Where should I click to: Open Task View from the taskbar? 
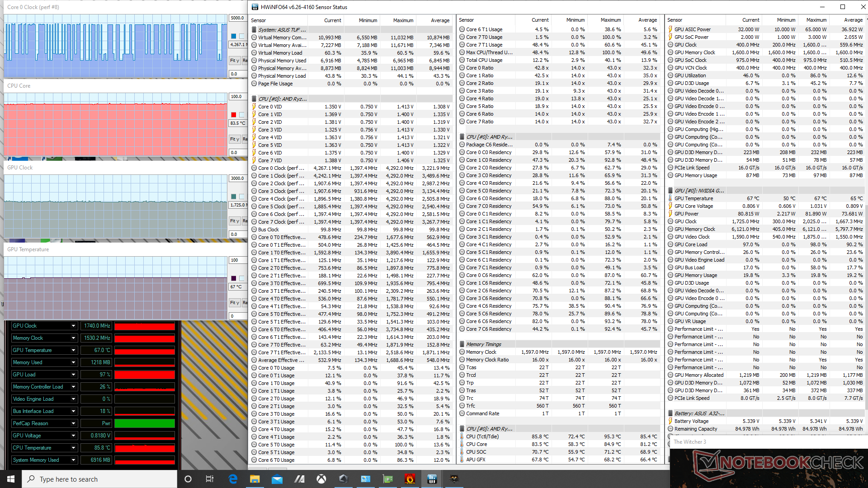click(209, 479)
